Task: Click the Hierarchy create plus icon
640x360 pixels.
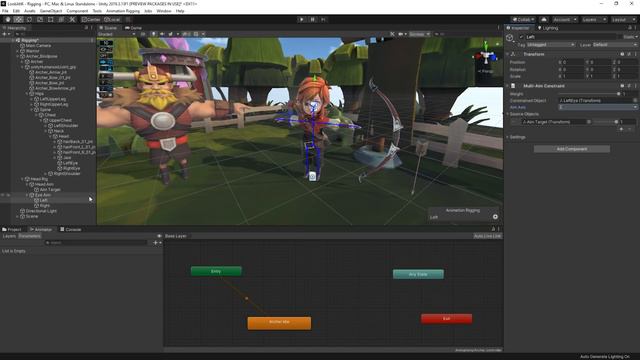Action: pos(5,34)
